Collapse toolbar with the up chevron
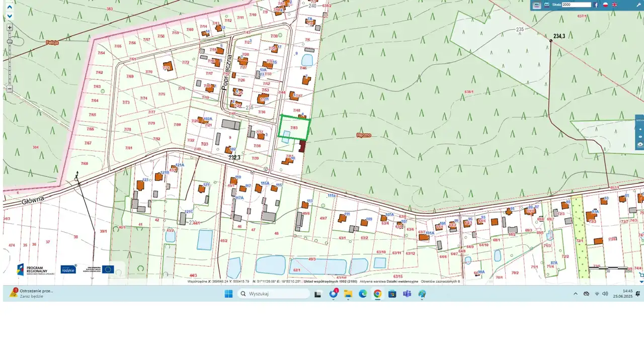This screenshot has width=644, height=363. pyautogui.click(x=10, y=7)
